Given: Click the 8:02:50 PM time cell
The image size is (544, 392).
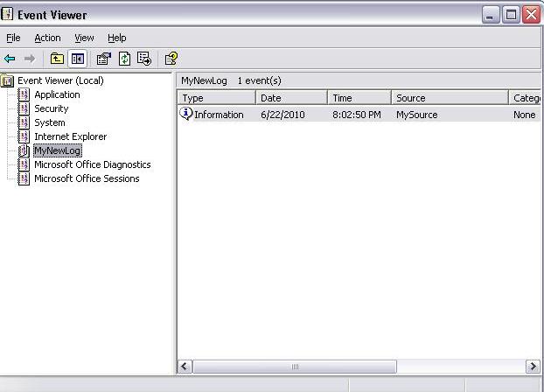Looking at the screenshot, I should coord(357,115).
